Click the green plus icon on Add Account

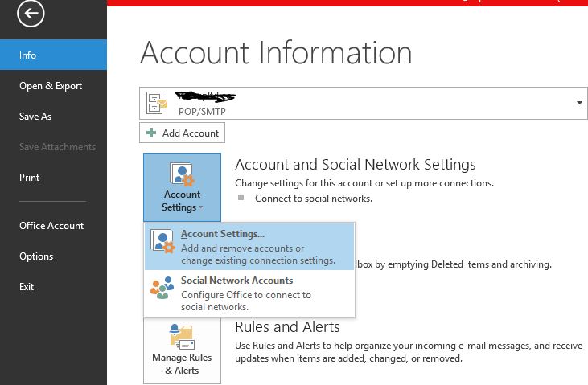tap(152, 133)
